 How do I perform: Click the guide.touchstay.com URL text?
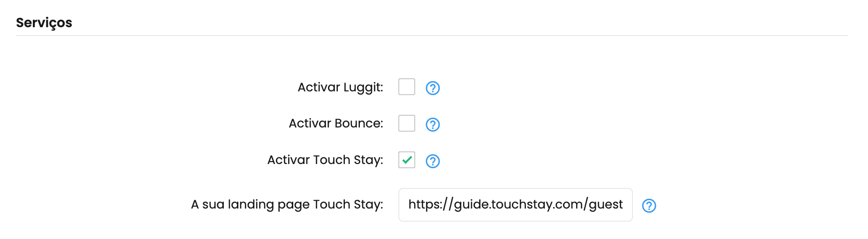pos(516,204)
